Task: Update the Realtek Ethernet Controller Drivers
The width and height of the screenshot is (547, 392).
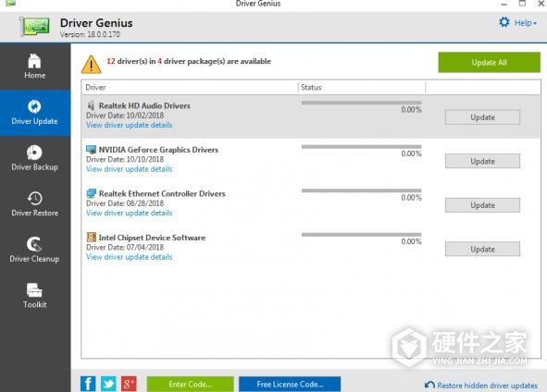Action: (x=482, y=205)
